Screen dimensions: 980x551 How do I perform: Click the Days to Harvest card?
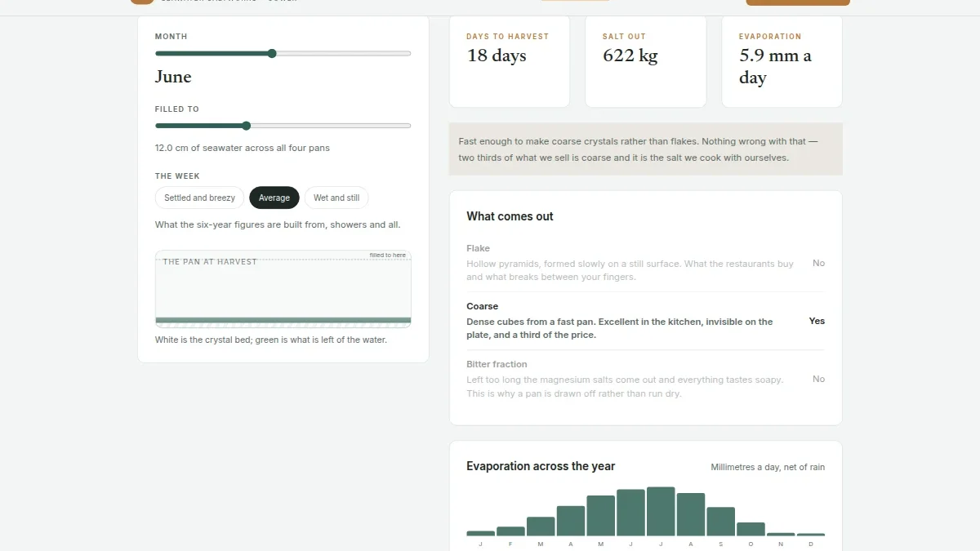coord(510,61)
